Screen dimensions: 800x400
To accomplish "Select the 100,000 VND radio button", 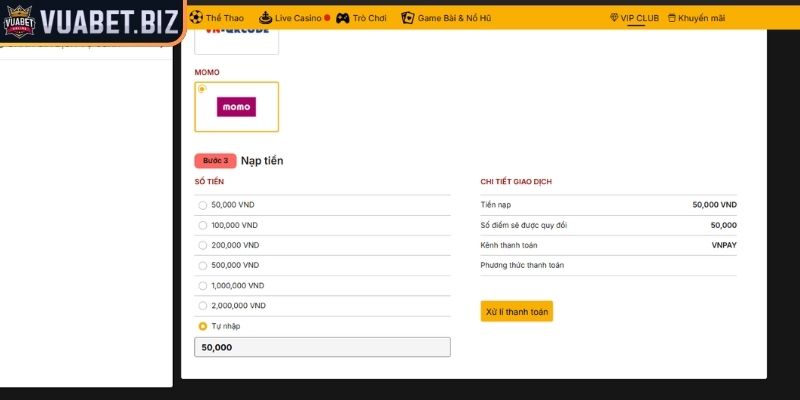I will (203, 225).
